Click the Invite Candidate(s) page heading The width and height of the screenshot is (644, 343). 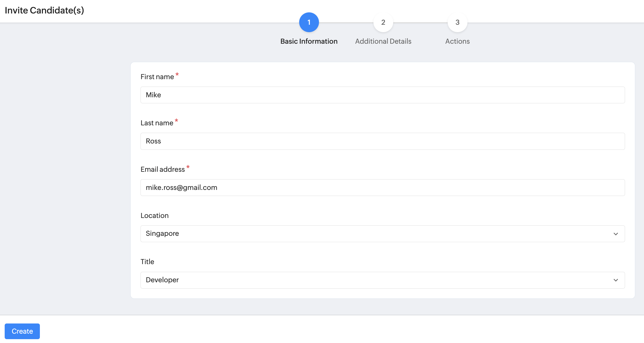pos(45,10)
